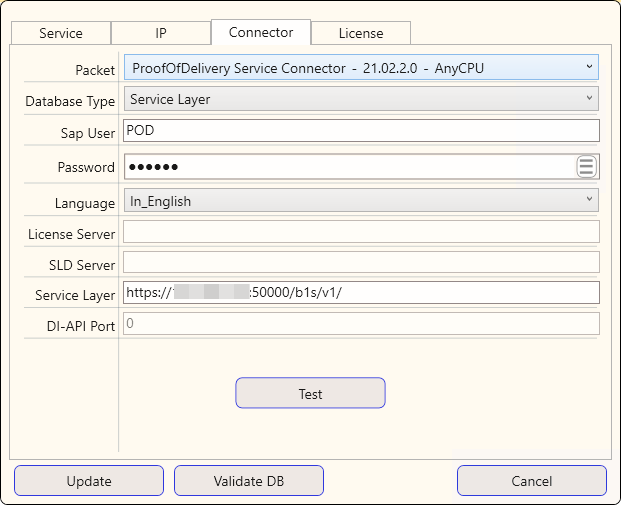Image resolution: width=621 pixels, height=505 pixels.
Task: Click the icon inside the Password field
Action: click(586, 167)
